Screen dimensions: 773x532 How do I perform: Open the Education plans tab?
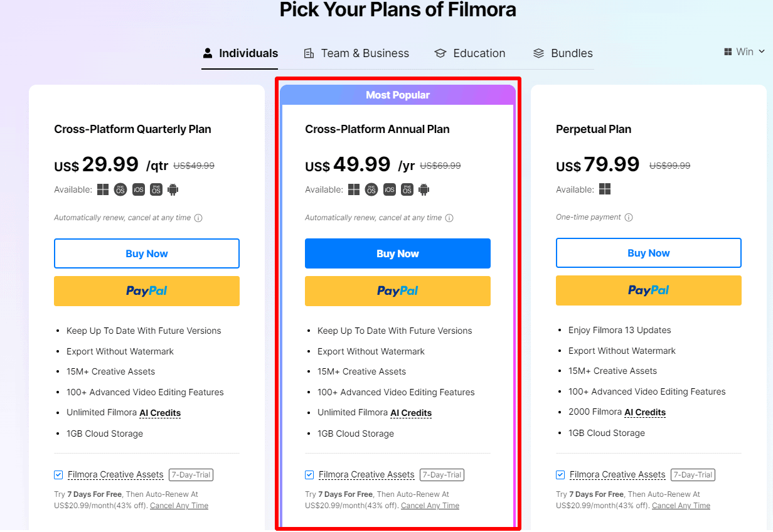pyautogui.click(x=470, y=53)
